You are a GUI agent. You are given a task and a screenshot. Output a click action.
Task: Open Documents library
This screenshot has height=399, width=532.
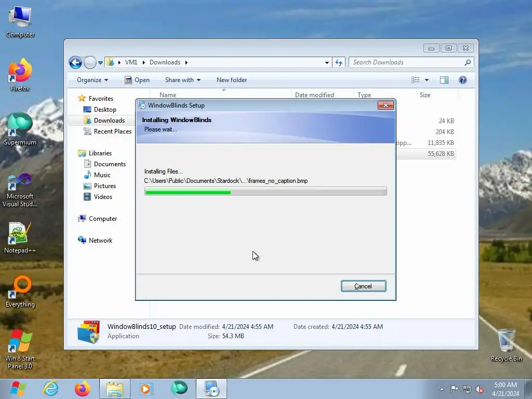click(x=105, y=164)
